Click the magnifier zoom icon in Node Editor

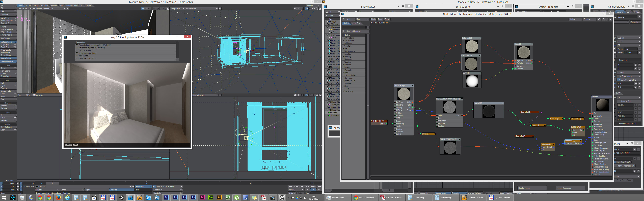tap(607, 19)
